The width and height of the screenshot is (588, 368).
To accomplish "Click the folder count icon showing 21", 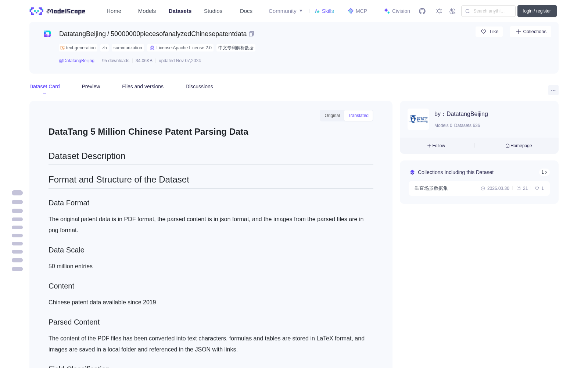I will 519,188.
